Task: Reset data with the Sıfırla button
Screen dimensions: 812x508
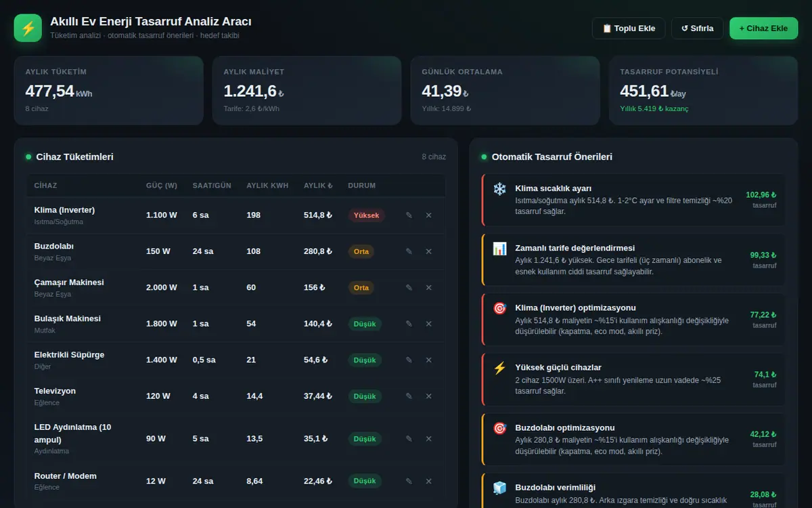Action: 697,28
